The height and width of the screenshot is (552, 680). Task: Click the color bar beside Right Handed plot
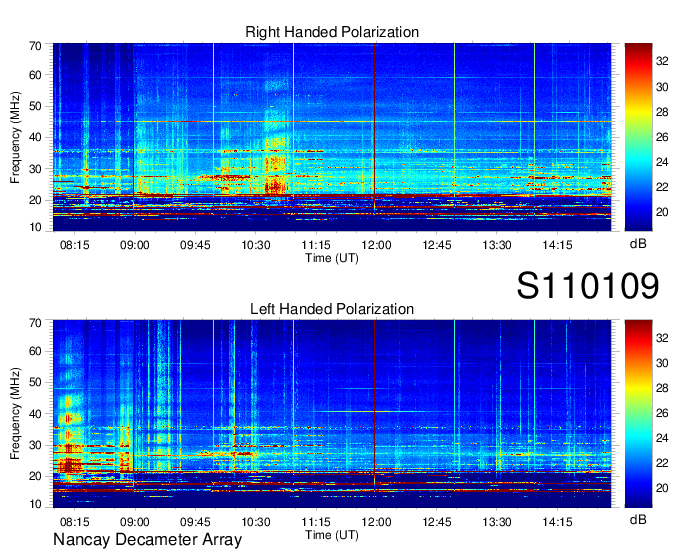click(x=638, y=137)
